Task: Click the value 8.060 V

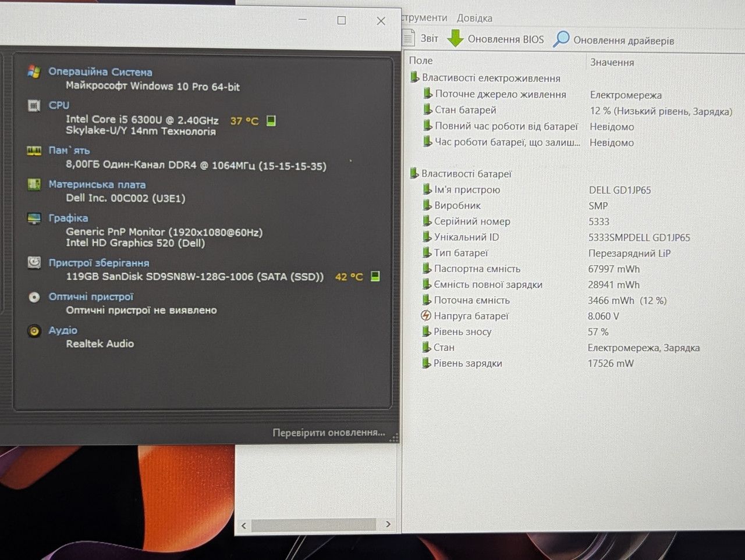Action: click(x=604, y=316)
